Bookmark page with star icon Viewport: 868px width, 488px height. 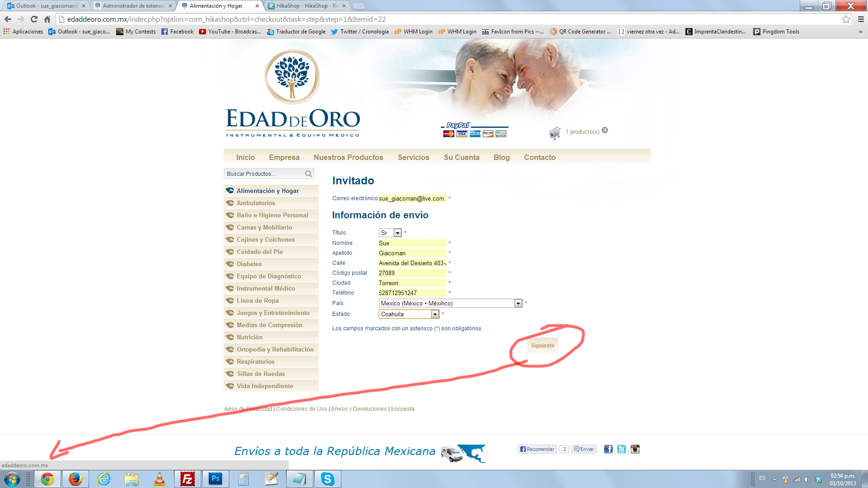[x=846, y=19]
